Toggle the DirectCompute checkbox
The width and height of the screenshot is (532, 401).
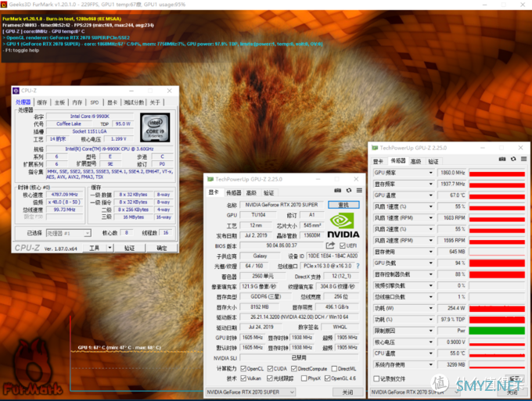(294, 368)
